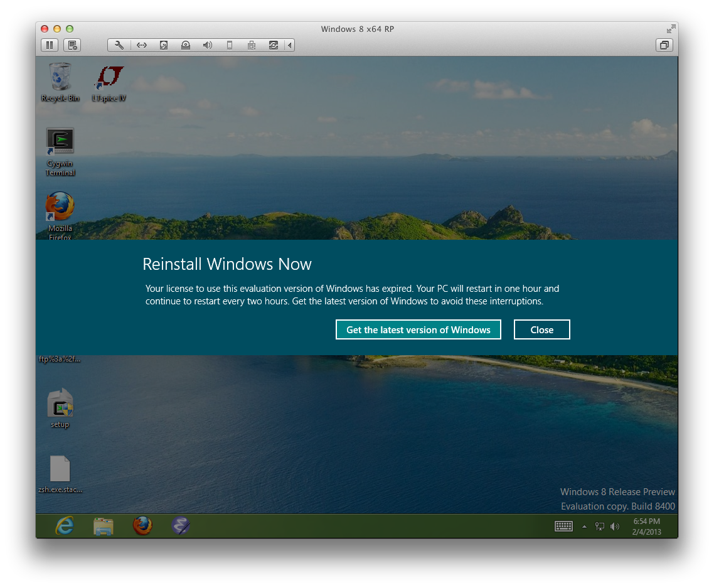This screenshot has height=588, width=714.
Task: Open the CD/DVD drive device icon
Action: click(x=185, y=45)
